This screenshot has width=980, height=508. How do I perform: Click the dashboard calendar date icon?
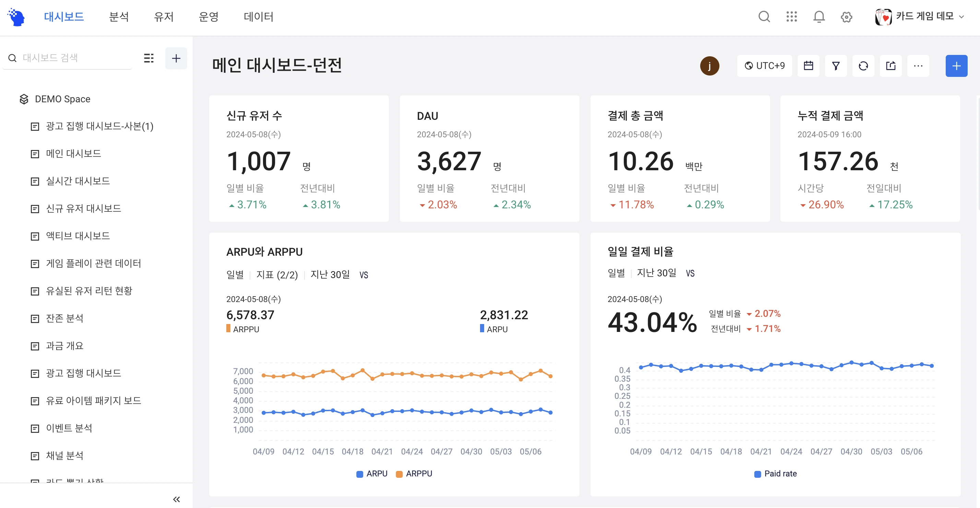(x=809, y=66)
